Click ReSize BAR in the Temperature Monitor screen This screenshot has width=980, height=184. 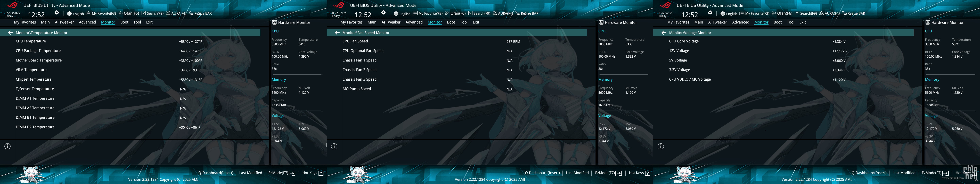point(200,13)
